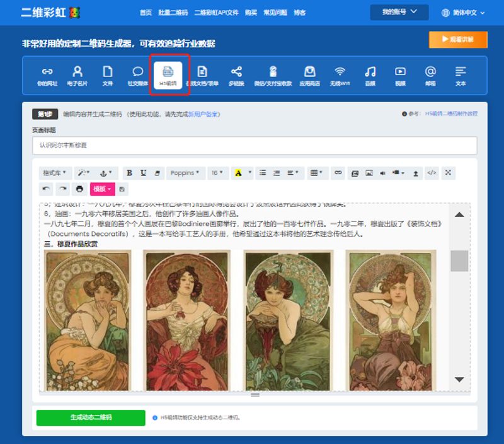Image resolution: width=504 pixels, height=444 pixels.
Task: Choose the 无线Wifi QR code type
Action: click(x=340, y=75)
